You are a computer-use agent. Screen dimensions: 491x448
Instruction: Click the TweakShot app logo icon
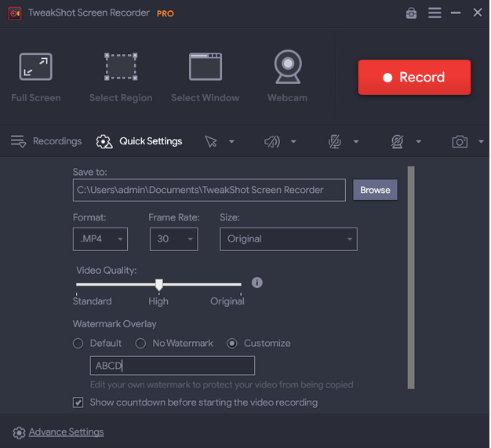pos(14,13)
